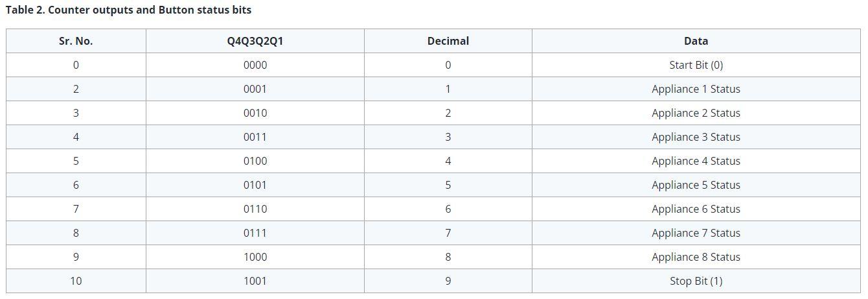The image size is (868, 299).
Task: Click the binary value '0000' cell
Action: point(255,65)
